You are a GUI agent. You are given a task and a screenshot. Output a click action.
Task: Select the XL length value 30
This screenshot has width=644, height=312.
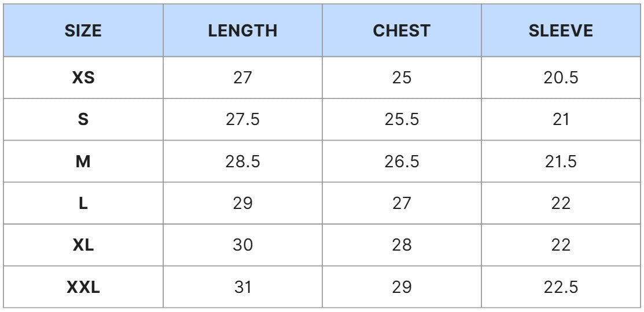(242, 245)
